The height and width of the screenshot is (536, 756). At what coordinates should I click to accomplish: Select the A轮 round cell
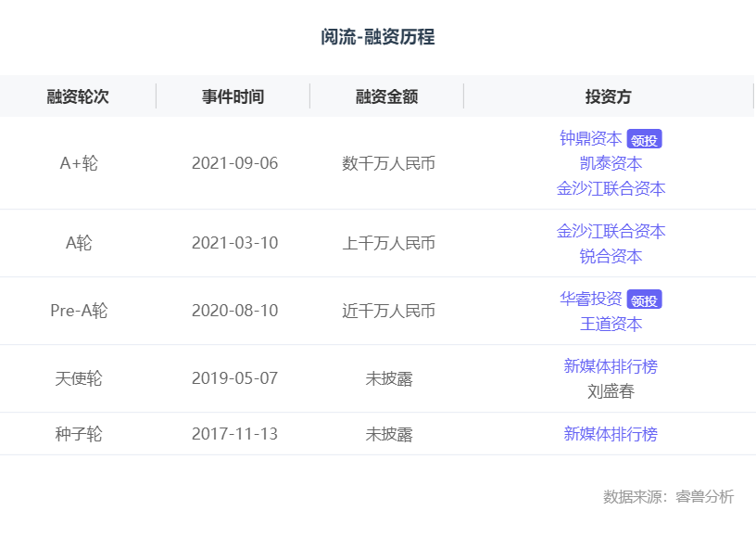tap(79, 243)
